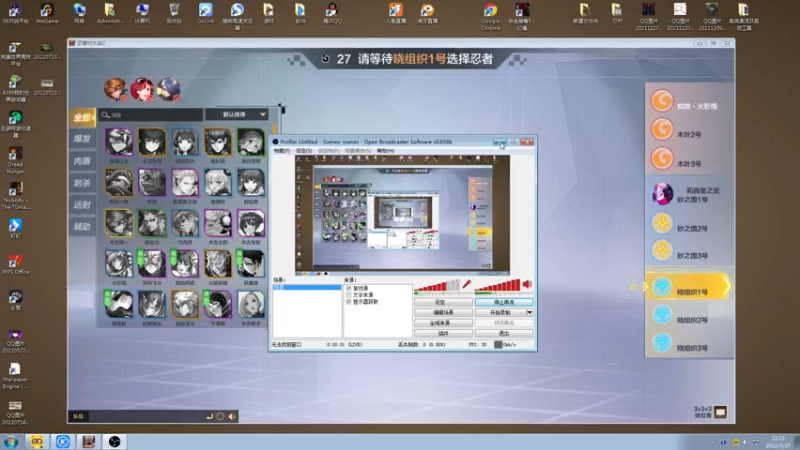This screenshot has height=450, width=800.
Task: Switch to the 肉盾 category tab
Action: coord(82,161)
